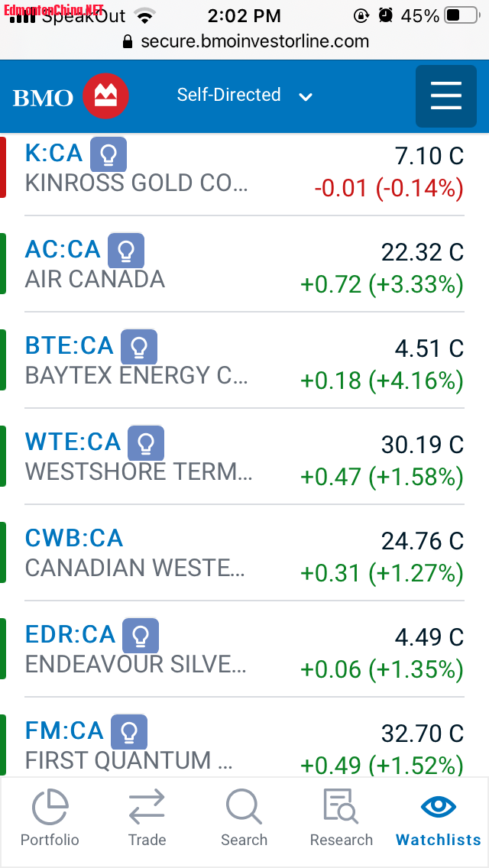Open the CWB:CA ticker link
The height and width of the screenshot is (868, 489).
[x=74, y=539]
